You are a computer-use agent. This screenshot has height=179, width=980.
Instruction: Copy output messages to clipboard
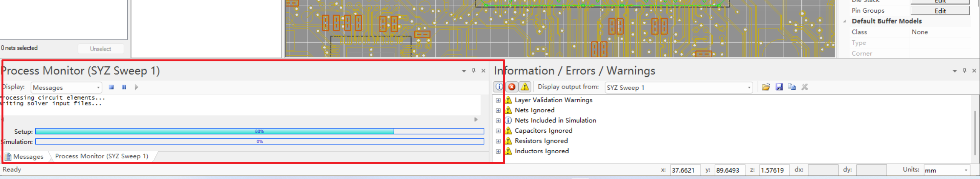pyautogui.click(x=792, y=87)
